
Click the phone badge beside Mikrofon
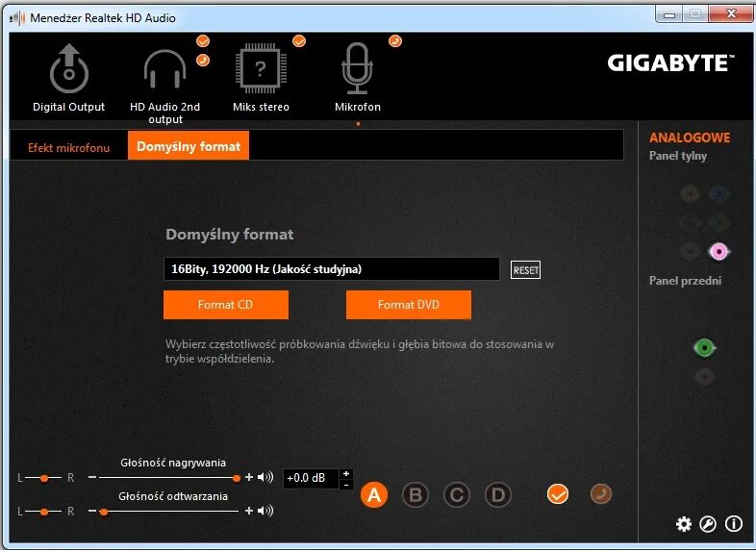(395, 41)
